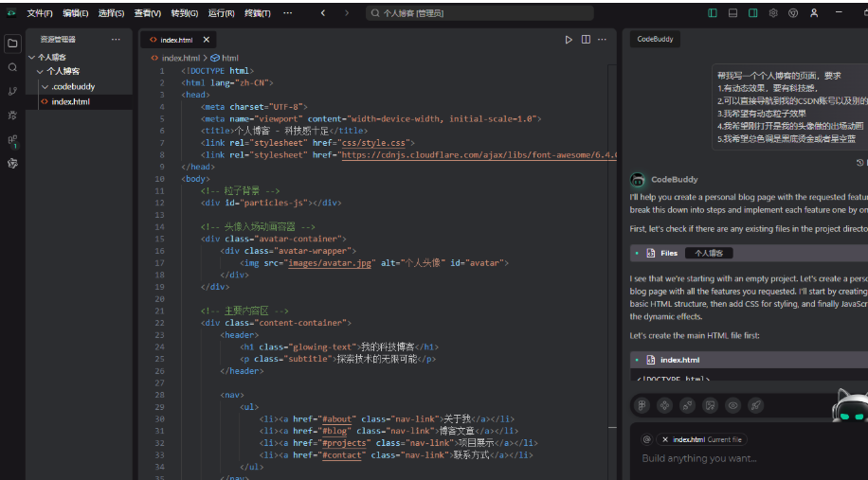Viewport: 868px width, 480px height.
Task: Open the Extensions view with badge
Action: (12, 140)
